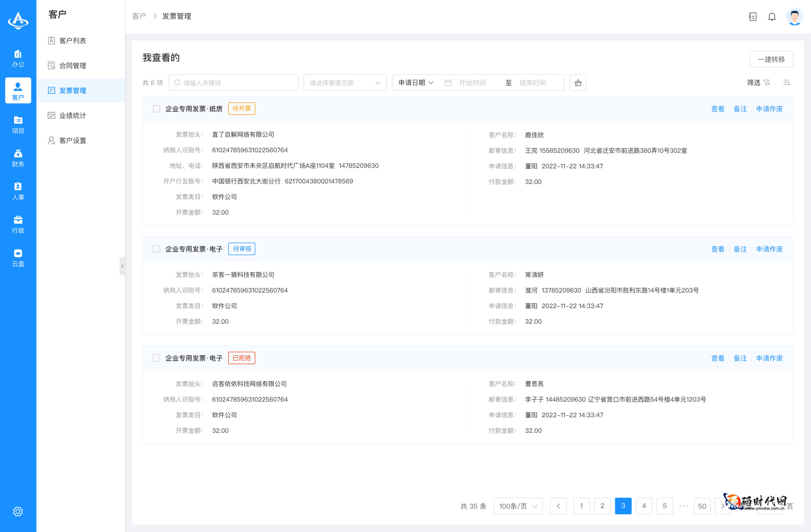Change the 100条/页 page size dropdown
This screenshot has height=532, width=811.
[x=518, y=506]
